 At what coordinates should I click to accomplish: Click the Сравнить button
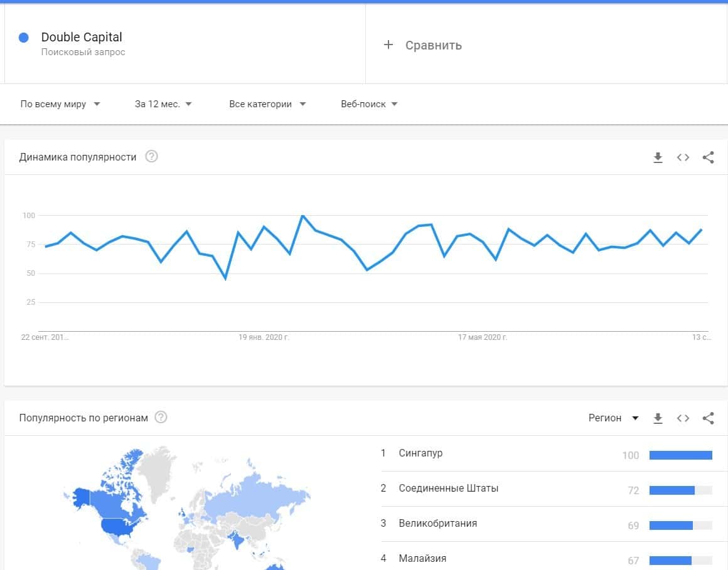coord(433,45)
